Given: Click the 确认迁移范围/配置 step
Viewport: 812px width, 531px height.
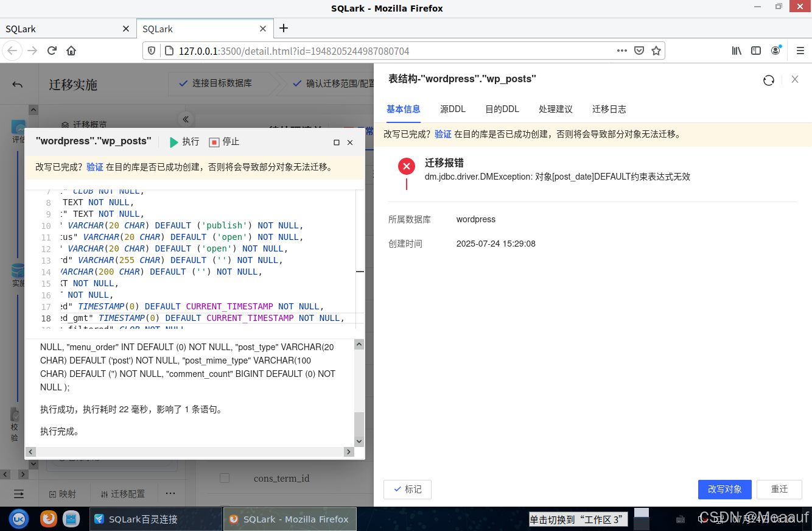Looking at the screenshot, I should pos(334,83).
